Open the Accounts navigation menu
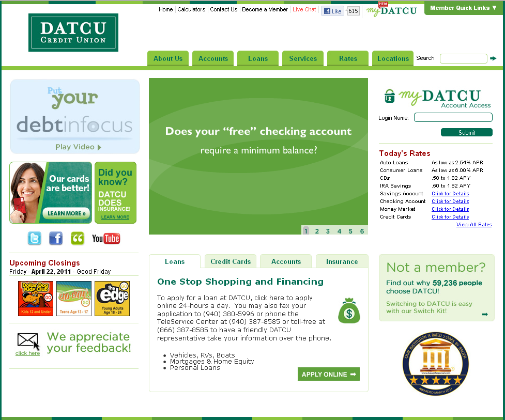Viewport: 505px width, 420px height. [213, 58]
